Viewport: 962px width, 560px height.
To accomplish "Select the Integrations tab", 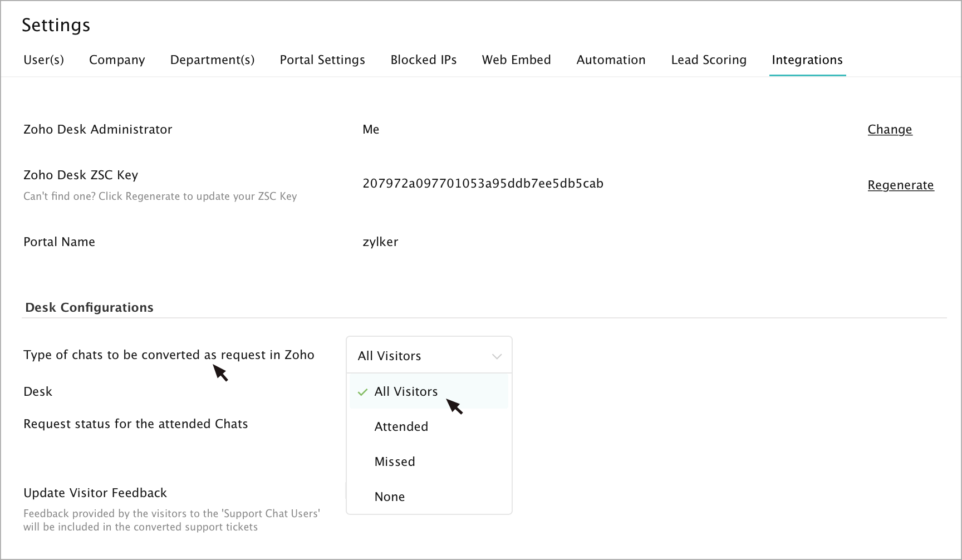I will pos(807,60).
